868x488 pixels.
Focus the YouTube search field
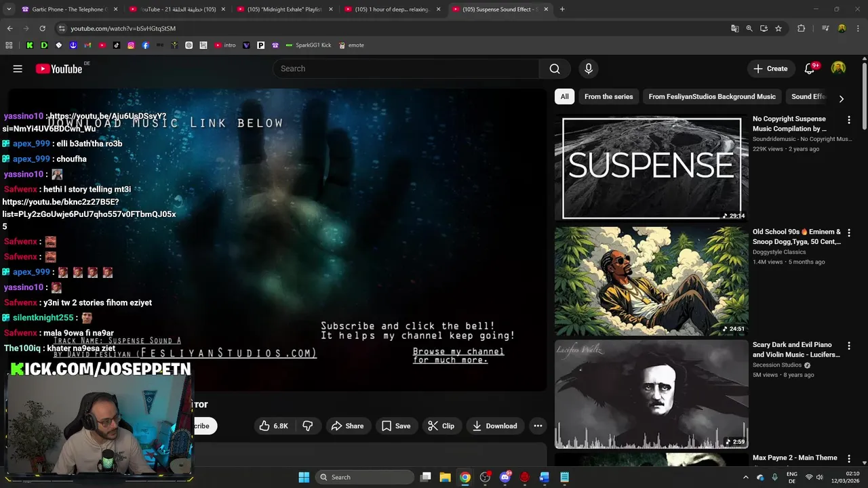(406, 68)
